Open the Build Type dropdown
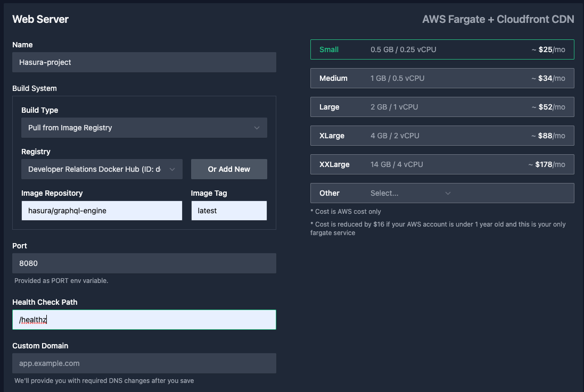The image size is (584, 392). [x=144, y=128]
